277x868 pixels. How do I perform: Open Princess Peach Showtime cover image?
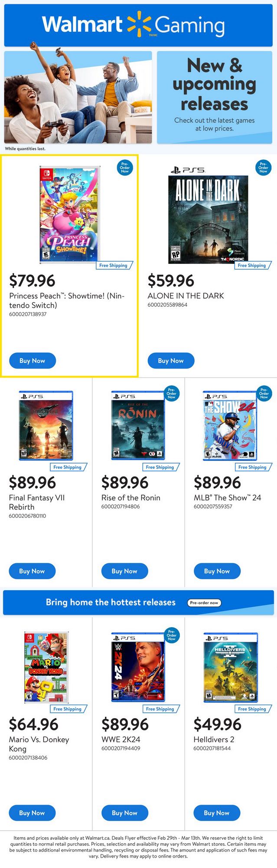[69, 214]
